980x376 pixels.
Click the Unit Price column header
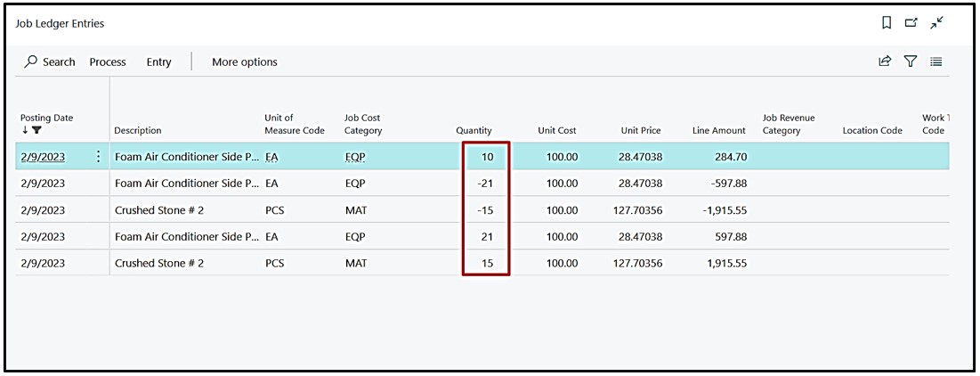click(641, 130)
